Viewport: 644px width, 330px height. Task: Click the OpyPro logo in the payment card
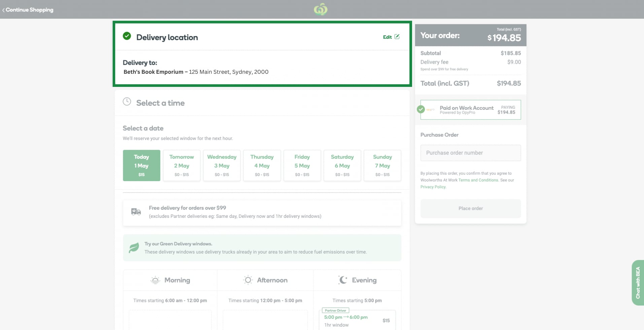click(431, 110)
